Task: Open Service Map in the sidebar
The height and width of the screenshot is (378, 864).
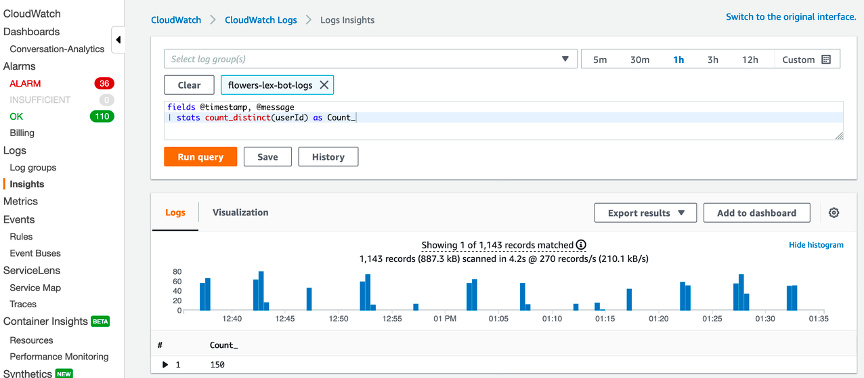Action: 35,288
